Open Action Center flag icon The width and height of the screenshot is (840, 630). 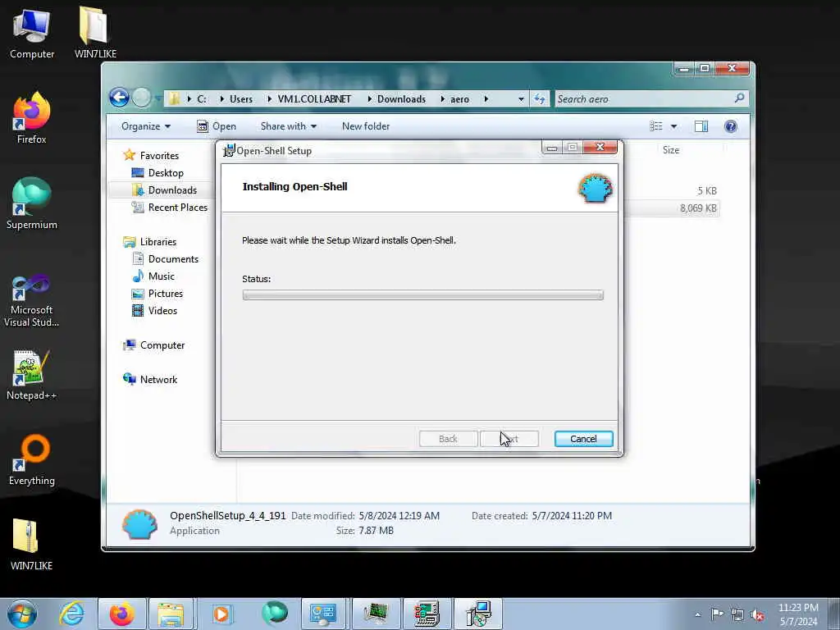pos(717,614)
